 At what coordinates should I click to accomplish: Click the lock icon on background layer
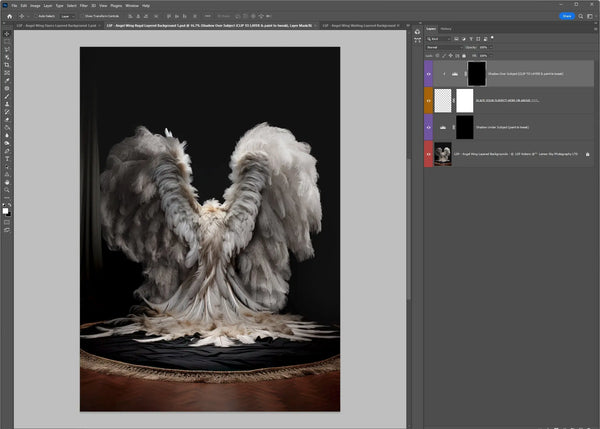click(x=587, y=154)
